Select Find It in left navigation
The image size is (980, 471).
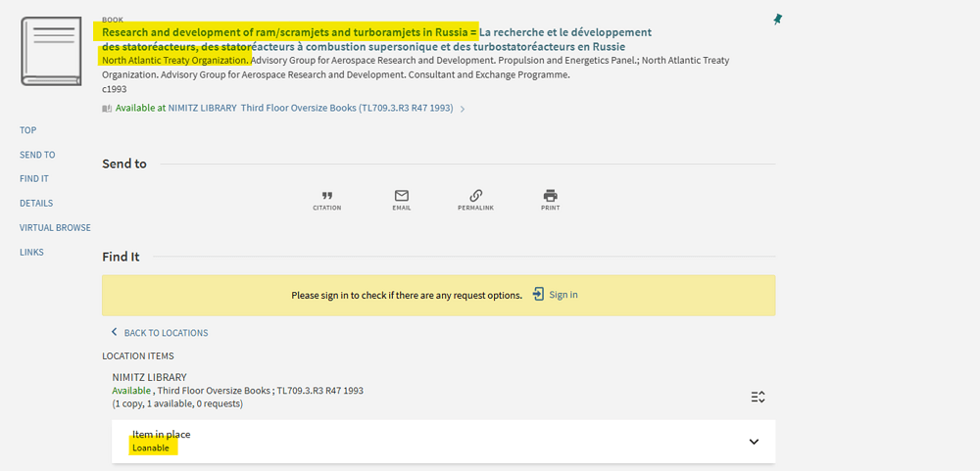click(x=34, y=179)
